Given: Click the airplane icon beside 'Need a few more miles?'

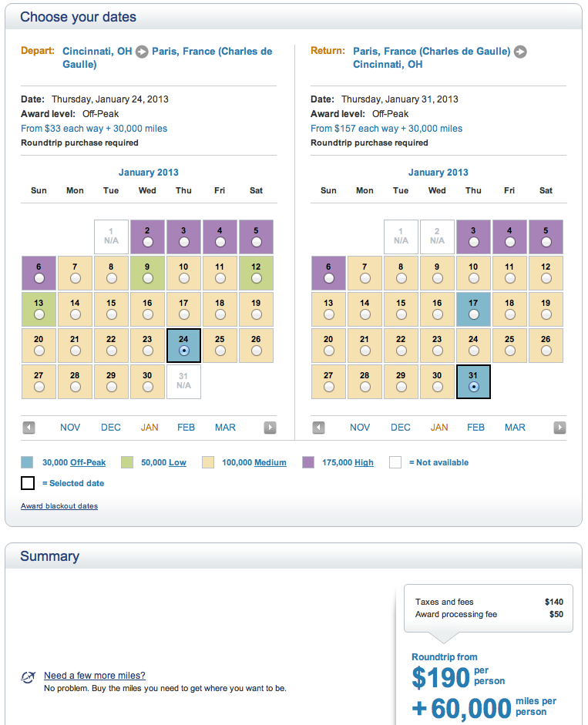Looking at the screenshot, I should [x=29, y=677].
